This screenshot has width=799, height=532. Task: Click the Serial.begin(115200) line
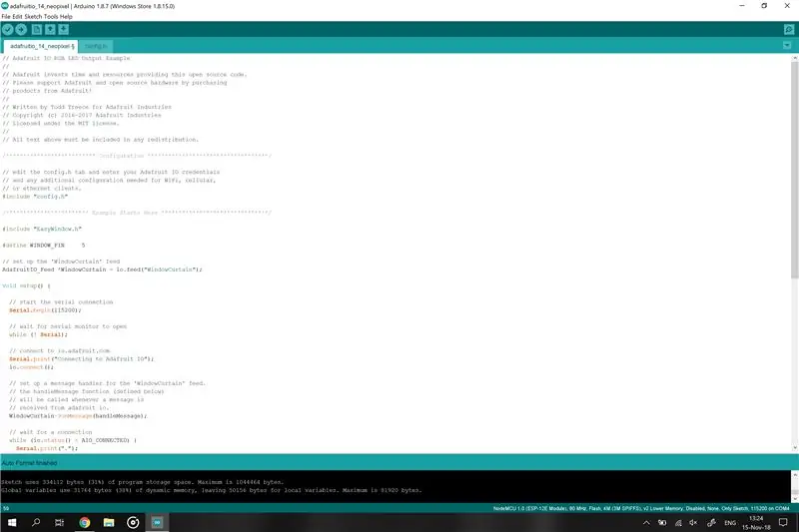(x=45, y=310)
